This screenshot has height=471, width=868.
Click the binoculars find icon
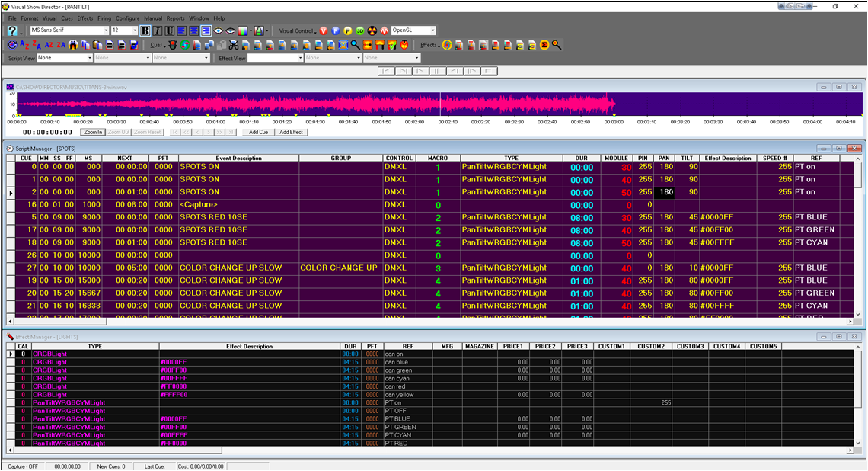point(72,45)
